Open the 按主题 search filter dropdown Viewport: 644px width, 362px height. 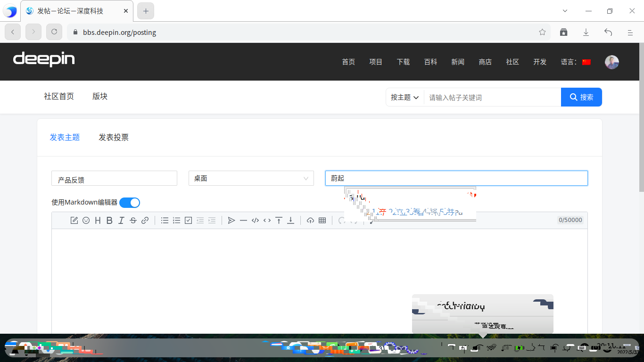(x=405, y=97)
